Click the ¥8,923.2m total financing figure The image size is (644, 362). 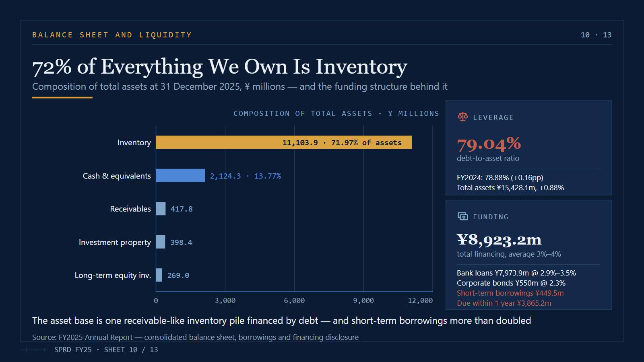coord(499,240)
